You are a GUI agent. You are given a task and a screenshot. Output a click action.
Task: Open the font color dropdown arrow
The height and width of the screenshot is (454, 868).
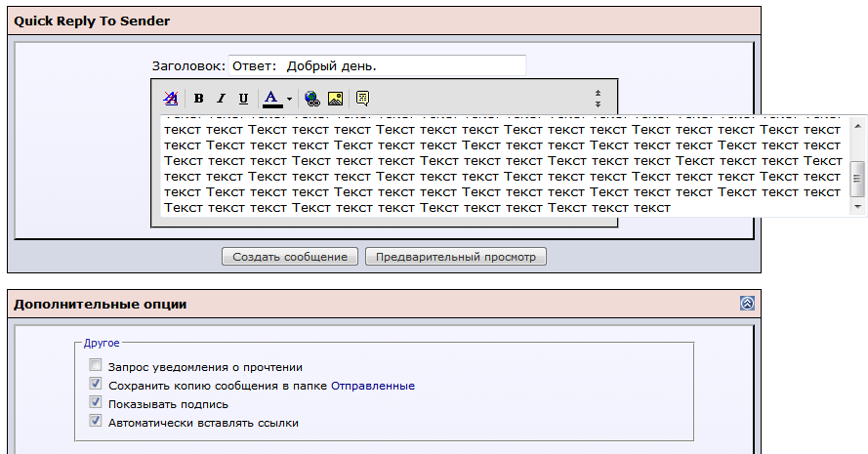pos(290,100)
